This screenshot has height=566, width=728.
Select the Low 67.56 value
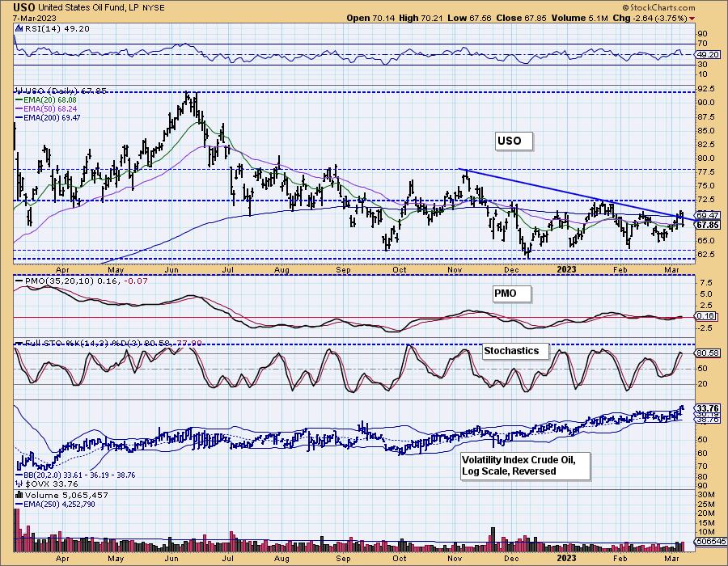(469, 18)
